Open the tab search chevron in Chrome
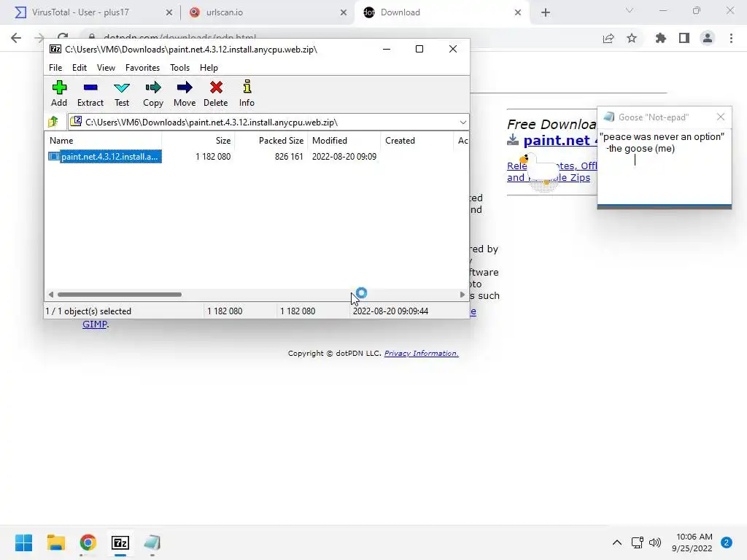Screen dimensions: 747x560 [630, 10]
